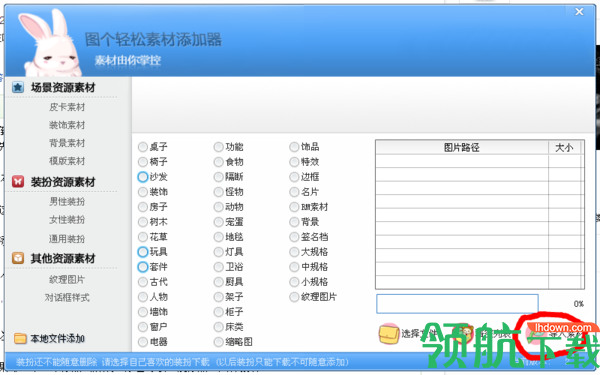Open 女性装扮 in the sidebar

[x=67, y=220]
